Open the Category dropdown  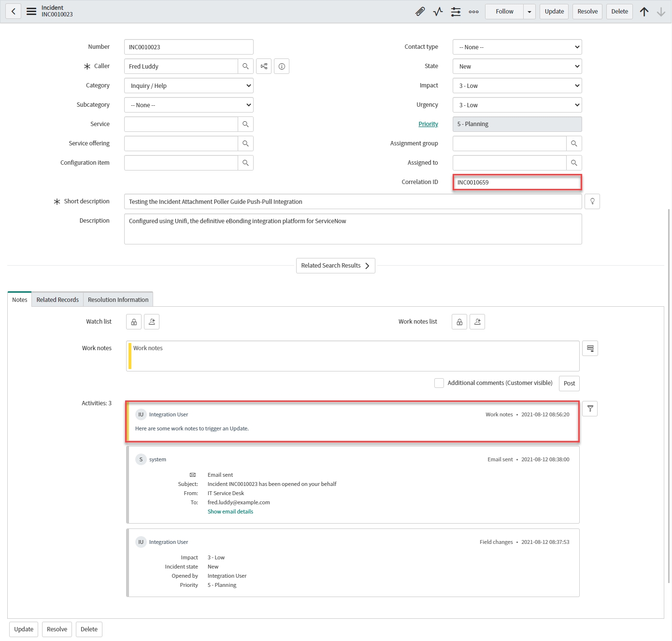tap(189, 85)
